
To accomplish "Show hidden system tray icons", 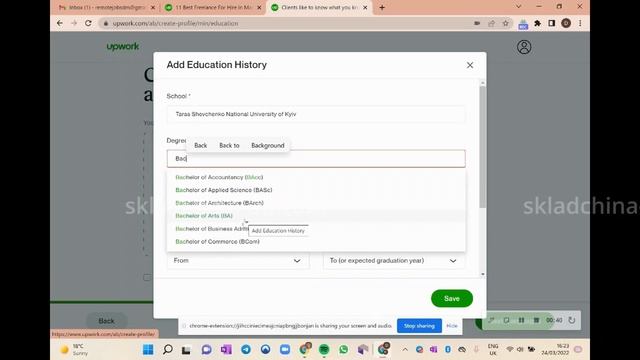I will pos(405,349).
